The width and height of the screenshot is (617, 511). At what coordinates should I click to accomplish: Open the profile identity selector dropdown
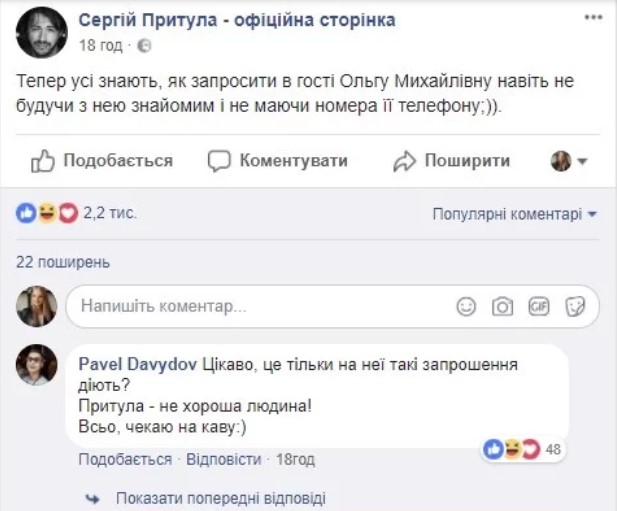(569, 161)
